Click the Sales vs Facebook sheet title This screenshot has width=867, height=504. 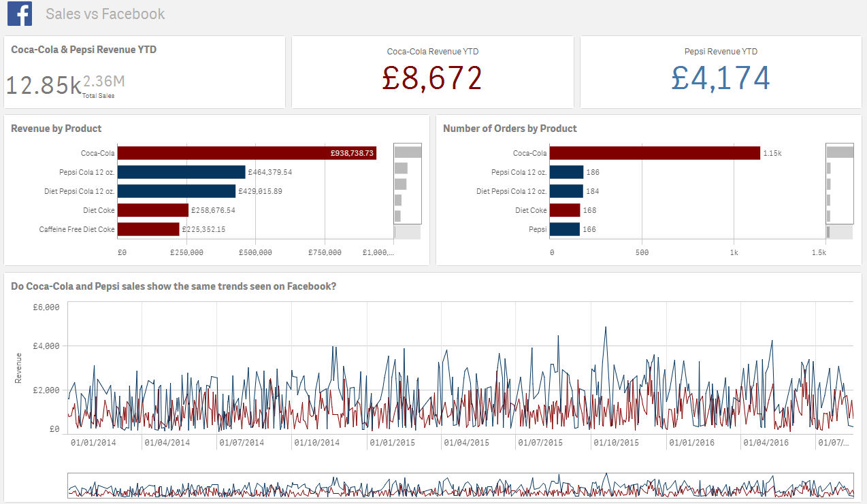coord(105,14)
